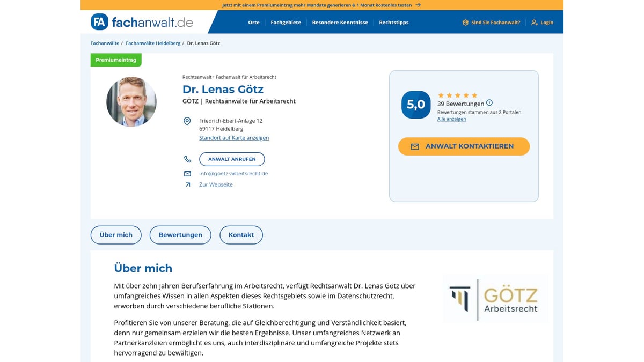Open the info icon beside 39 Bewertungen
Image resolution: width=644 pixels, height=362 pixels.
[489, 104]
